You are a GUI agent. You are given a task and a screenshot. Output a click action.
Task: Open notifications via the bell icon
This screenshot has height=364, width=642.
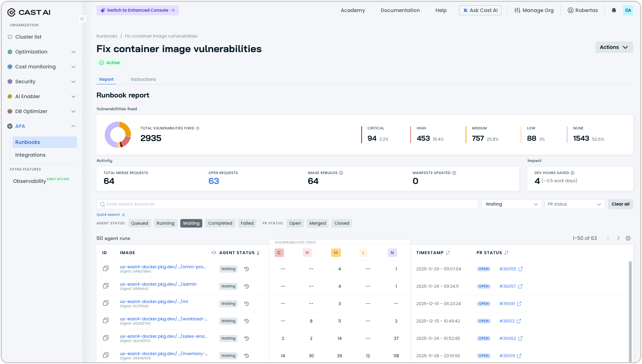point(614,10)
